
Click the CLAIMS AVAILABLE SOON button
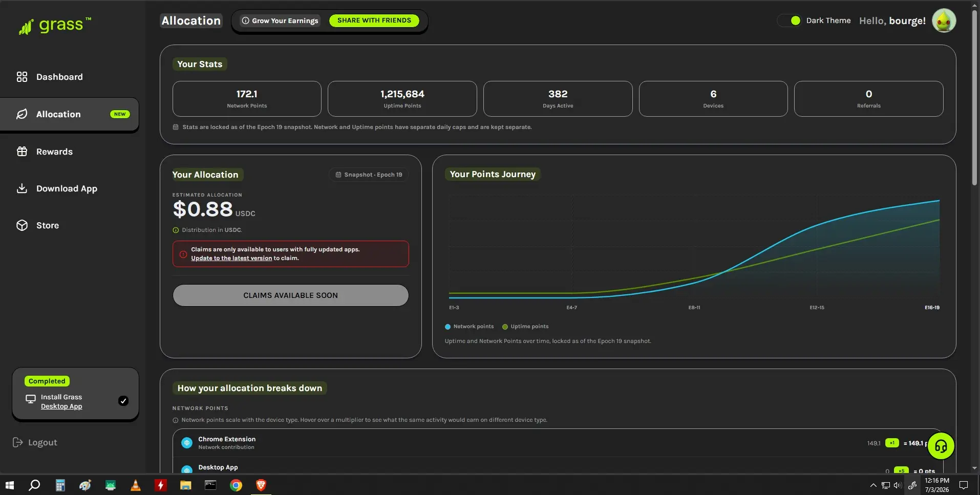click(x=291, y=295)
